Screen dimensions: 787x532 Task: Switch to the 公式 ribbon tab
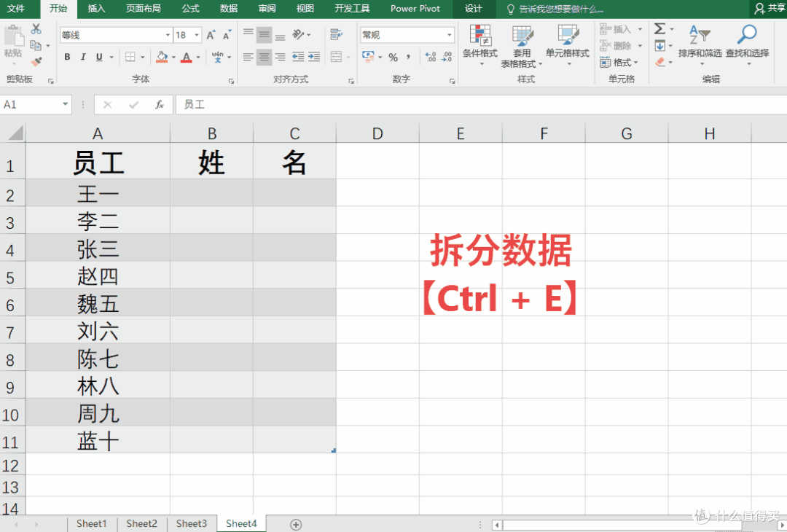191,9
